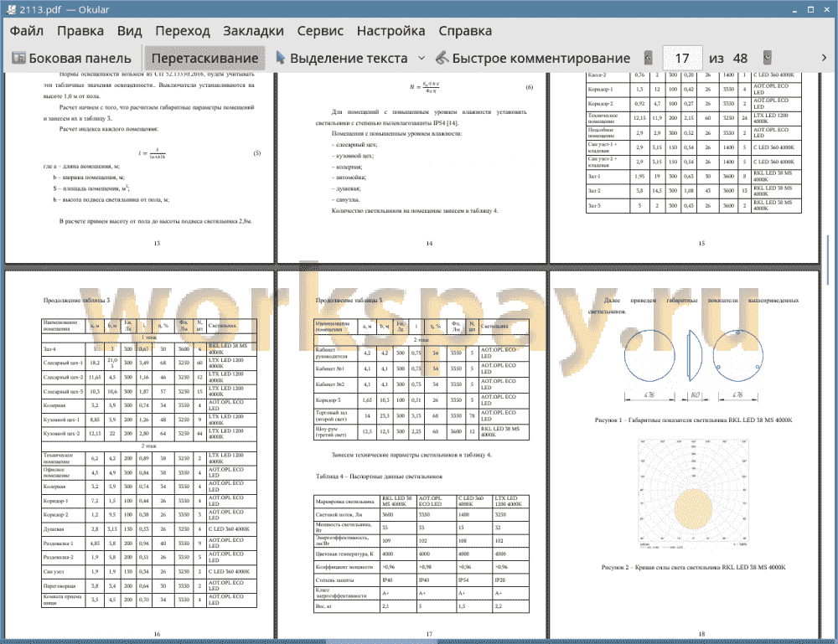Screen dimensions: 838x644
Task: Click row label 'Степень защиты'
Action: [334, 580]
